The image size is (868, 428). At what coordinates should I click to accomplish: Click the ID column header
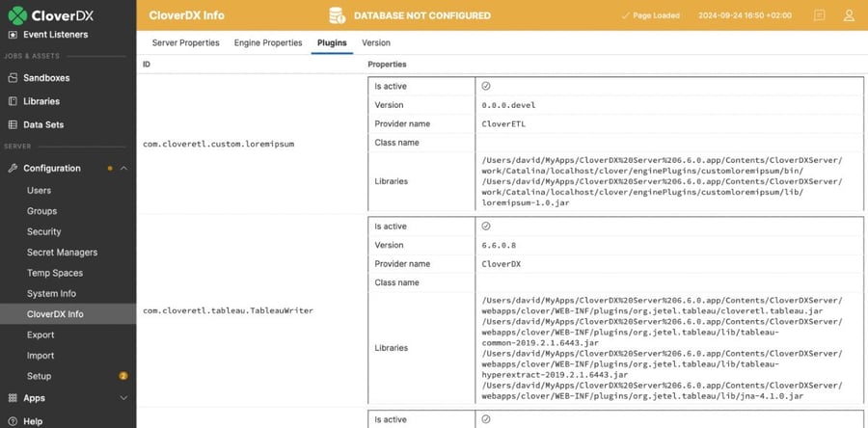[147, 65]
